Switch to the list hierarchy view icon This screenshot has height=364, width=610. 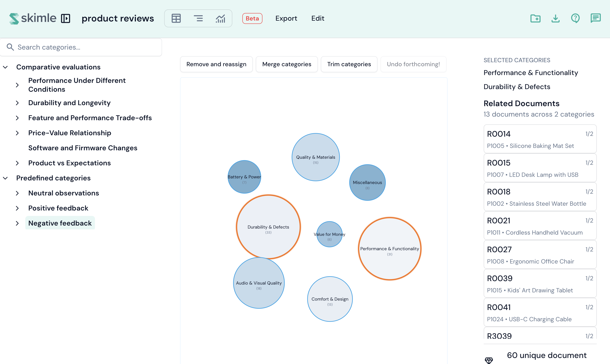198,18
